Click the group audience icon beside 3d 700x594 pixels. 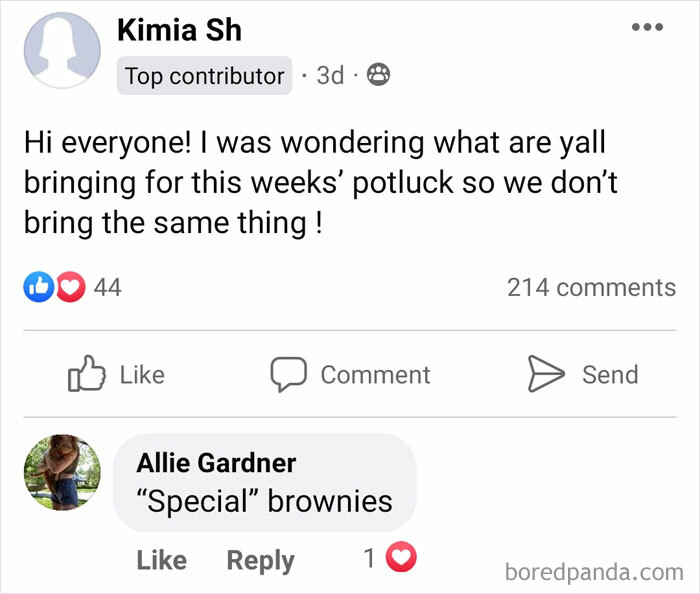point(379,75)
